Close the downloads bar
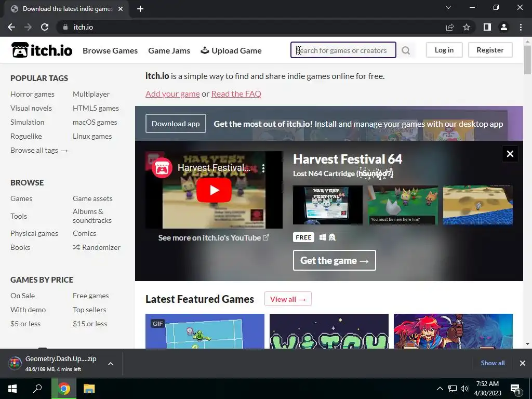The height and width of the screenshot is (399, 532). click(523, 363)
